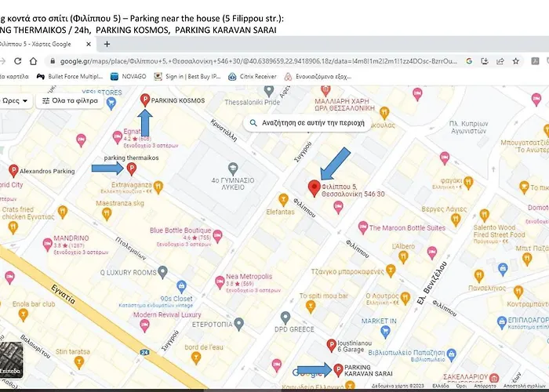Click the Thessaloniki Pride pin
This screenshot has width=549, height=392.
pyautogui.click(x=269, y=91)
